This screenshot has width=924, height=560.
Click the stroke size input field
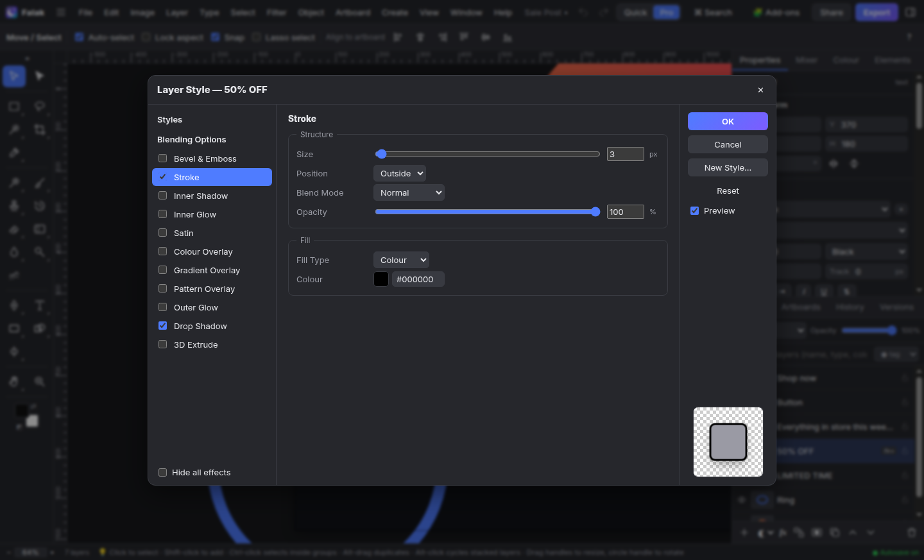[626, 154]
